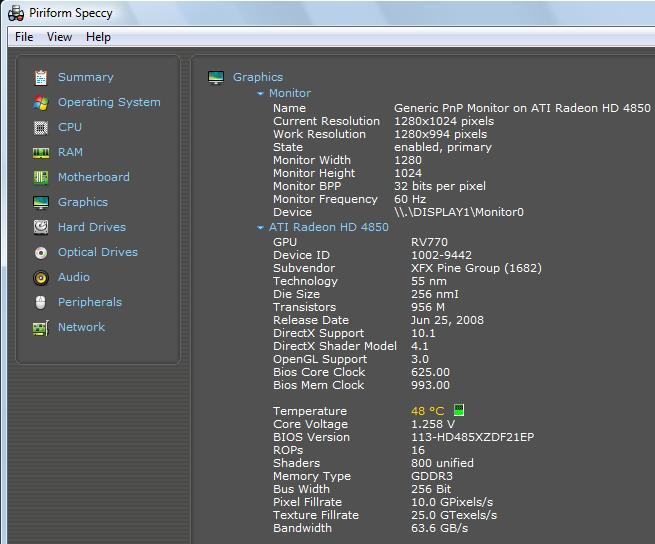Image resolution: width=655 pixels, height=544 pixels.
Task: Click the 1002-9442 Device ID value
Action: (x=441, y=255)
